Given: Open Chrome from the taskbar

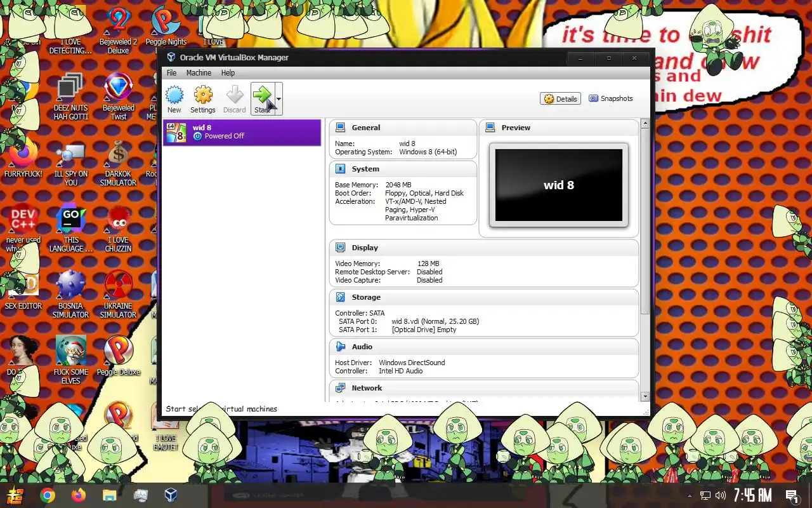Looking at the screenshot, I should click(48, 495).
